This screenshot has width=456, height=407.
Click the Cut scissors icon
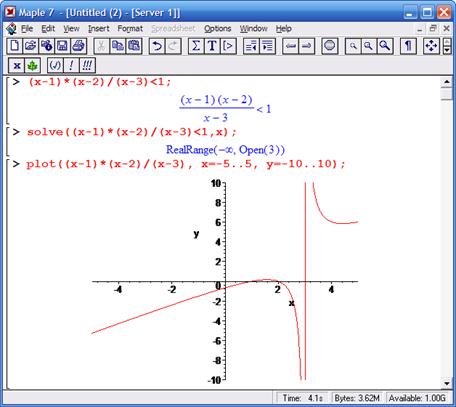tap(102, 46)
